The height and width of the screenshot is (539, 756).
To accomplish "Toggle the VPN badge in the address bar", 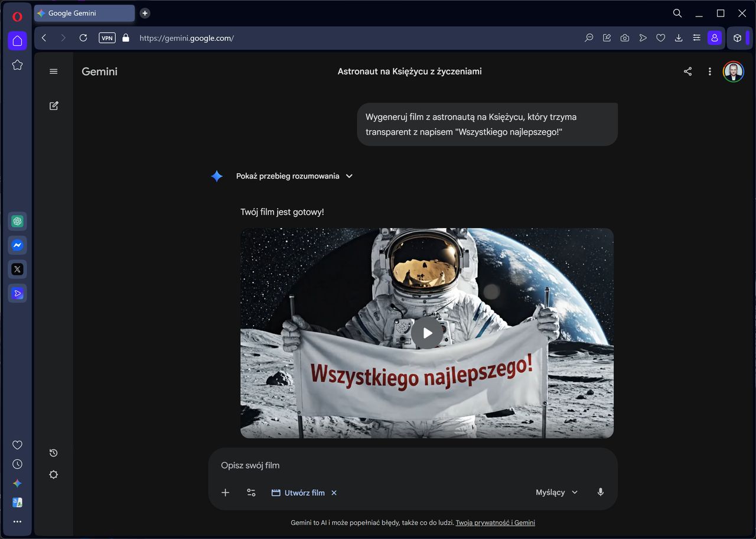I will pyautogui.click(x=107, y=37).
